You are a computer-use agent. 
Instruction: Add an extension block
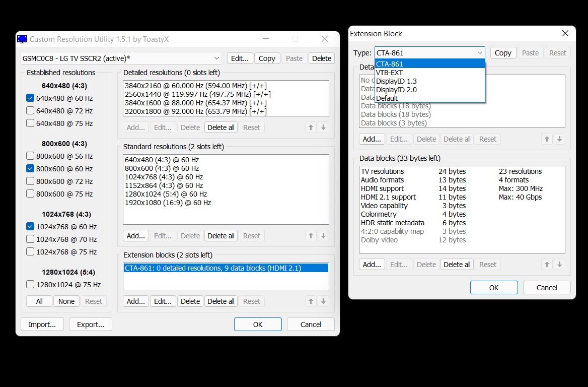136,301
